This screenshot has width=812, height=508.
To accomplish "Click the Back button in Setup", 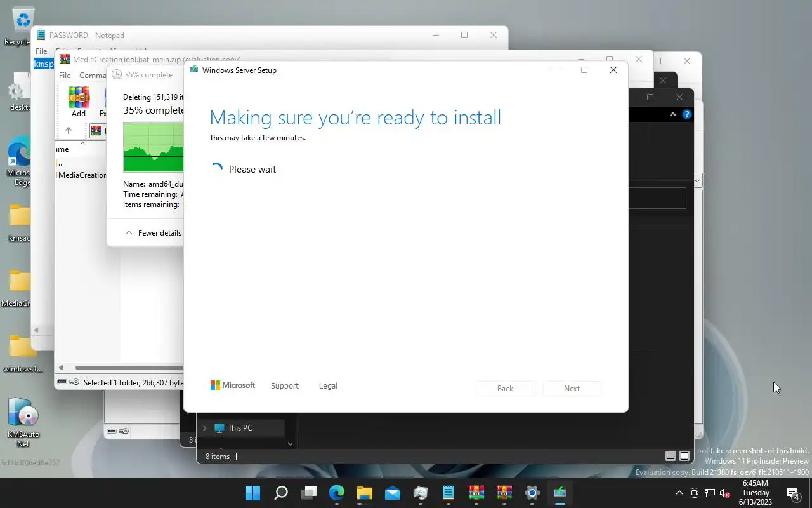I will (505, 388).
